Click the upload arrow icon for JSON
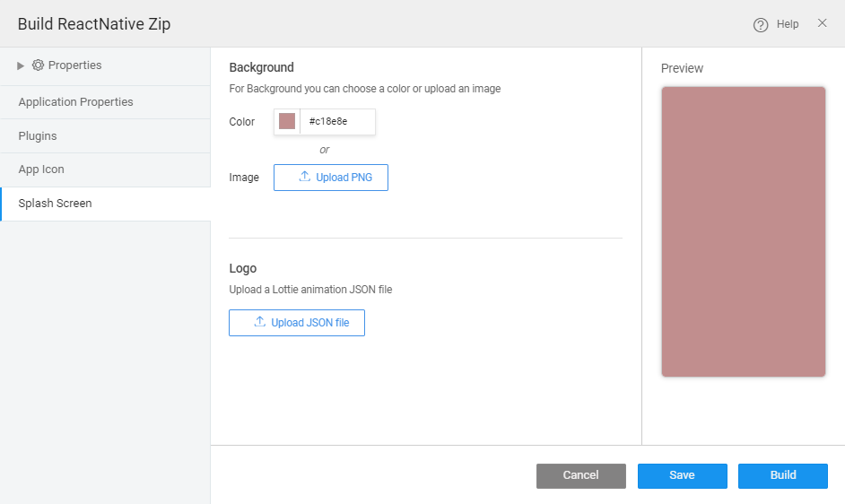The image size is (845, 504). [x=259, y=322]
